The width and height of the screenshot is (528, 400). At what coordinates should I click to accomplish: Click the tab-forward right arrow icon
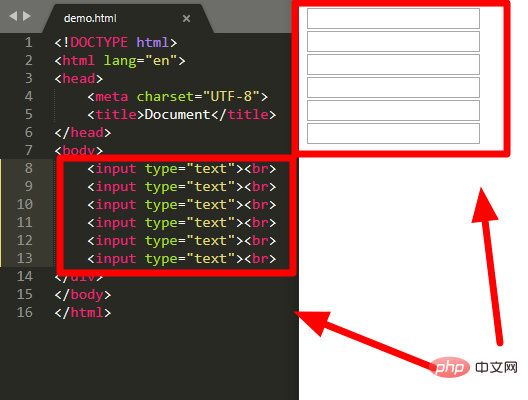(27, 16)
